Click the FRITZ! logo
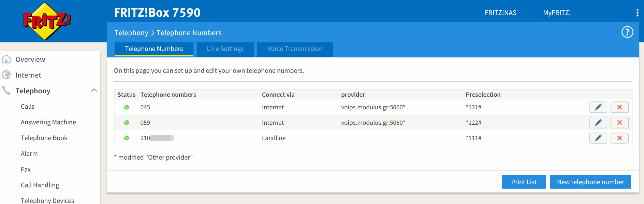The height and width of the screenshot is (204, 644). click(x=47, y=21)
